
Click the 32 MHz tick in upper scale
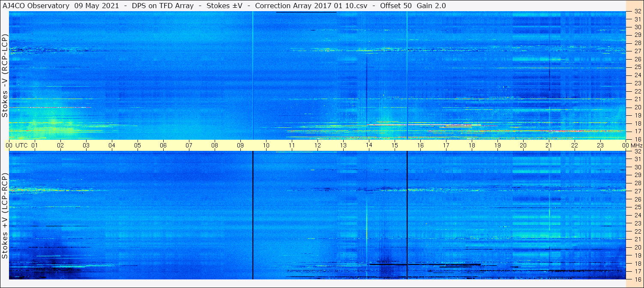(x=637, y=12)
